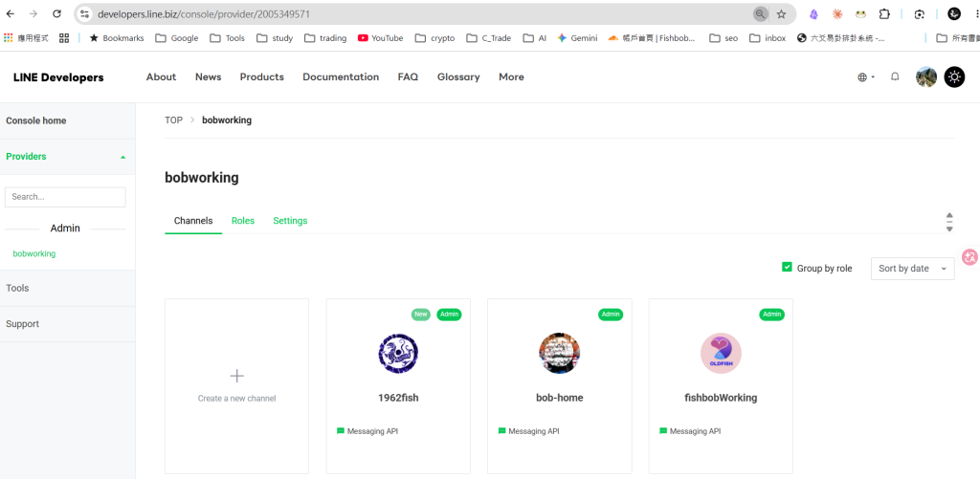Open the notifications bell icon

(x=895, y=76)
